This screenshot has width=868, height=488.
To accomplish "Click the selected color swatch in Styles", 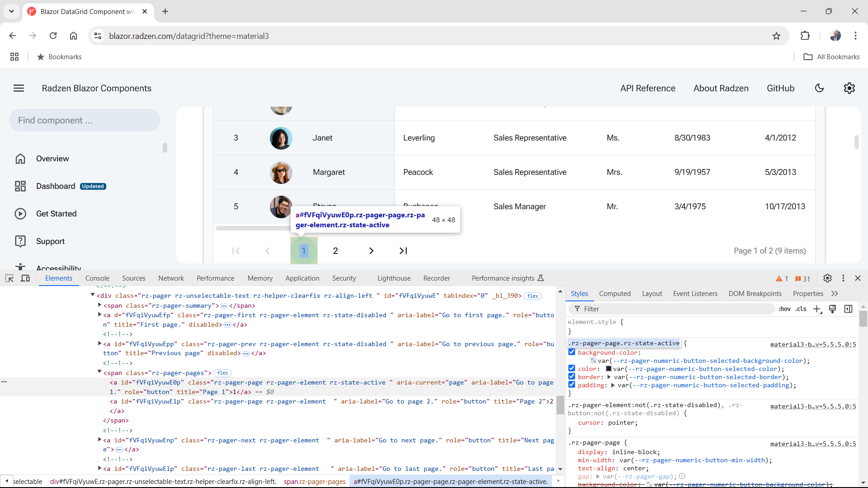I will [608, 369].
